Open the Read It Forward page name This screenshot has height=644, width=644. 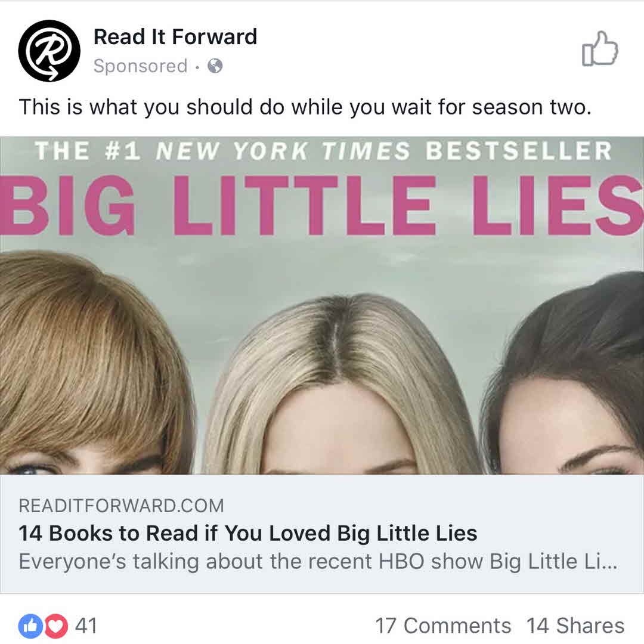coord(175,36)
